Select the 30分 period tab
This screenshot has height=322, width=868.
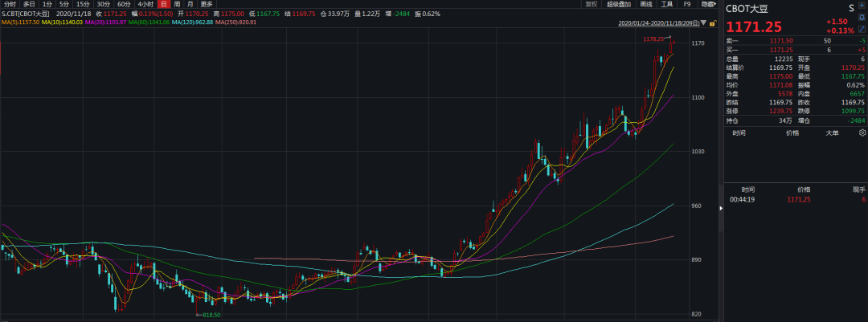(104, 5)
